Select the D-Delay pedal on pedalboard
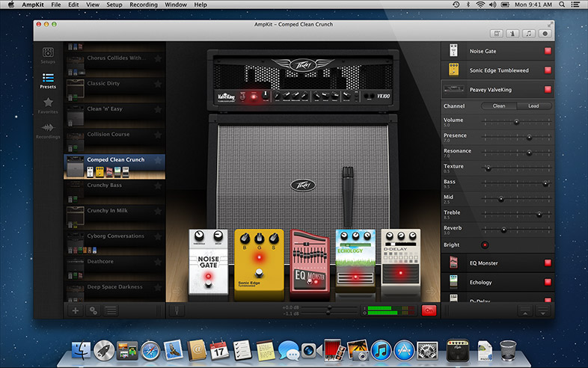 pos(400,262)
